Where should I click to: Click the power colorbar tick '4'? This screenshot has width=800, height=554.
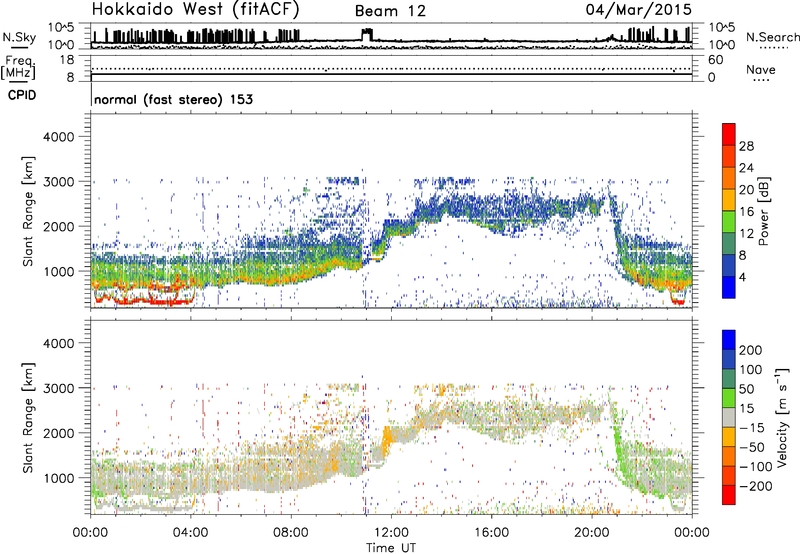(742, 277)
